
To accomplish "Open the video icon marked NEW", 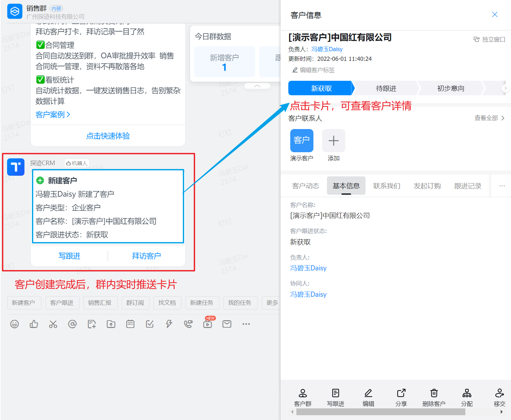I will 208,323.
